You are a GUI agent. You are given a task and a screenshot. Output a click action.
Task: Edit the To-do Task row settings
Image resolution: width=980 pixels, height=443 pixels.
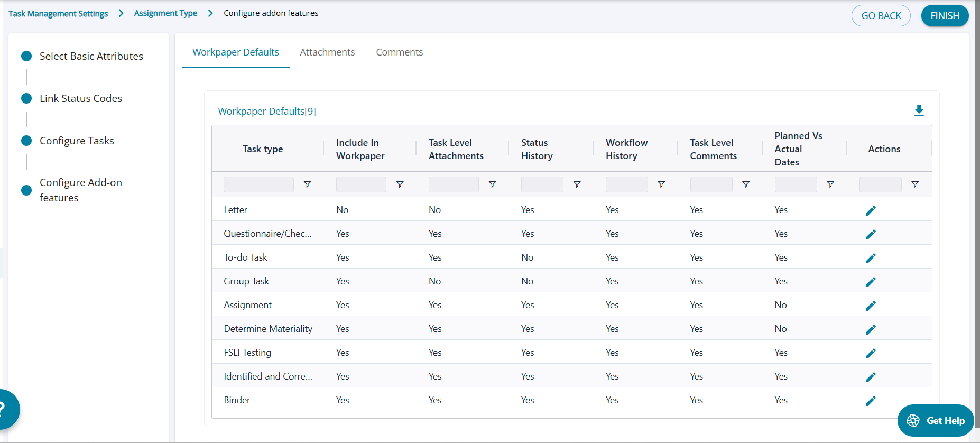point(871,258)
